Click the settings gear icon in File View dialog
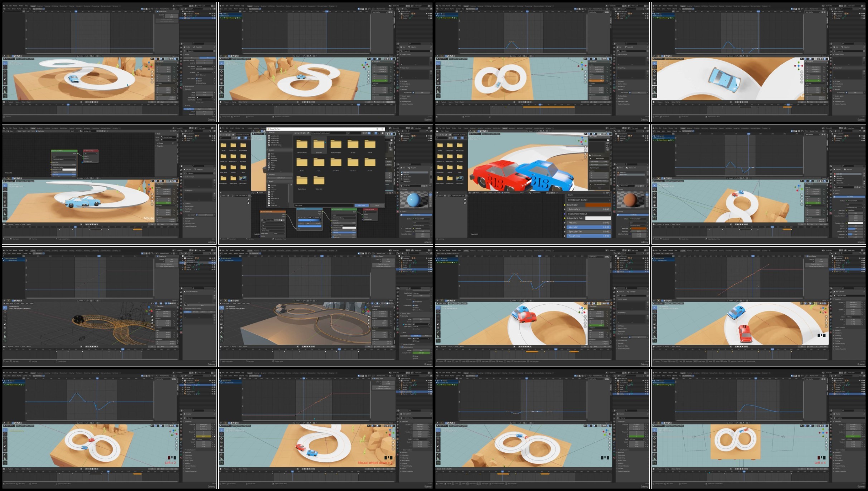Image resolution: width=868 pixels, height=491 pixels. click(383, 133)
